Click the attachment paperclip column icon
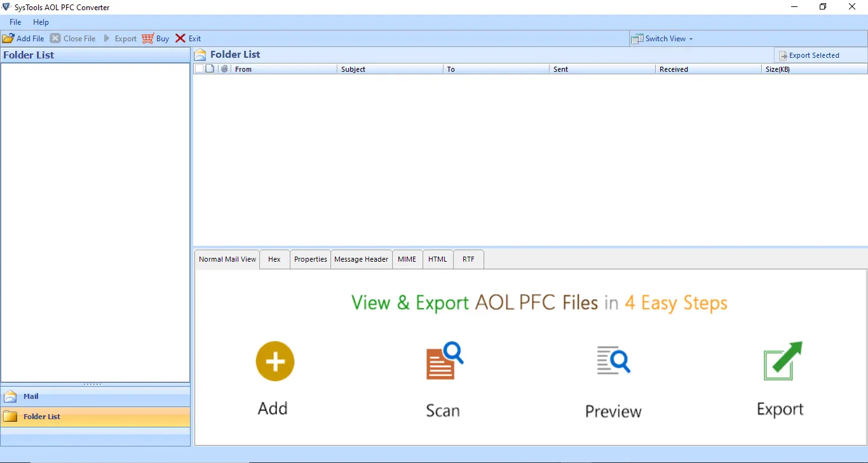Viewport: 868px width, 463px height. 224,69
